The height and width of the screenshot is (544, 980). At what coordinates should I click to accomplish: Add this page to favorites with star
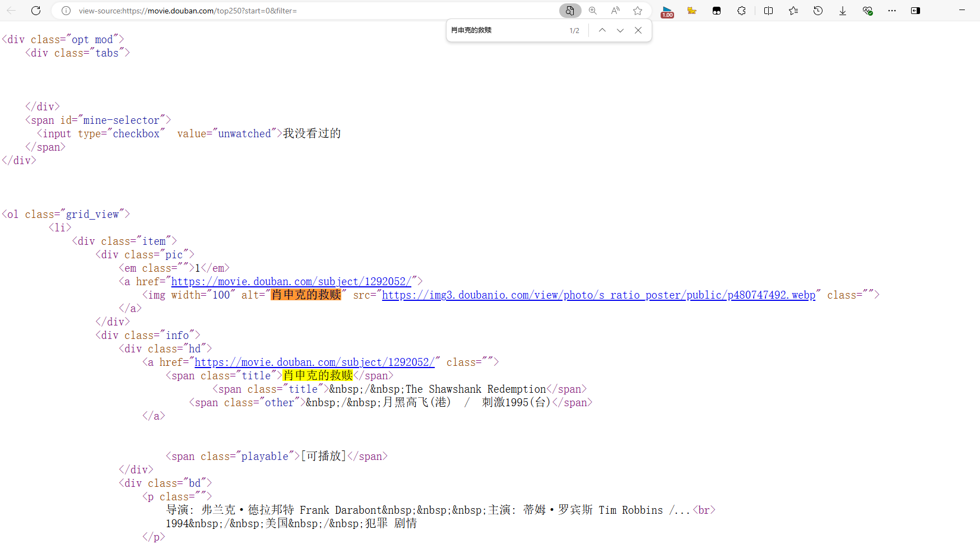tap(638, 11)
